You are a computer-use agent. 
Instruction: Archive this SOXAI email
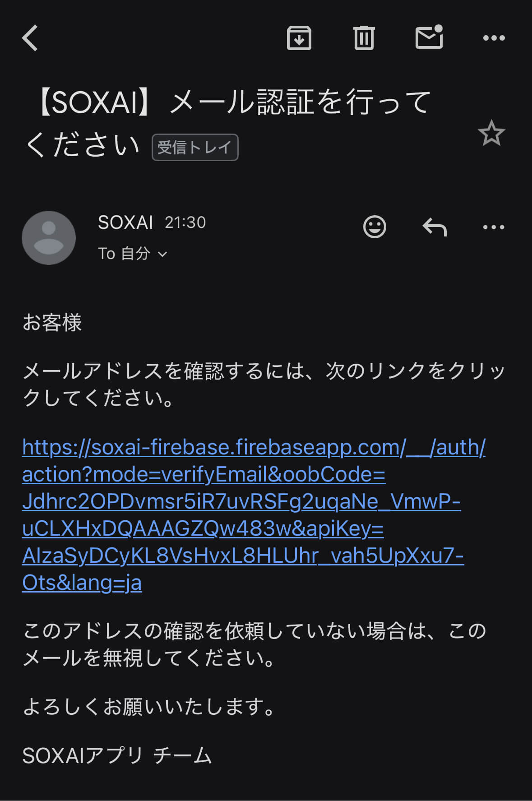299,38
